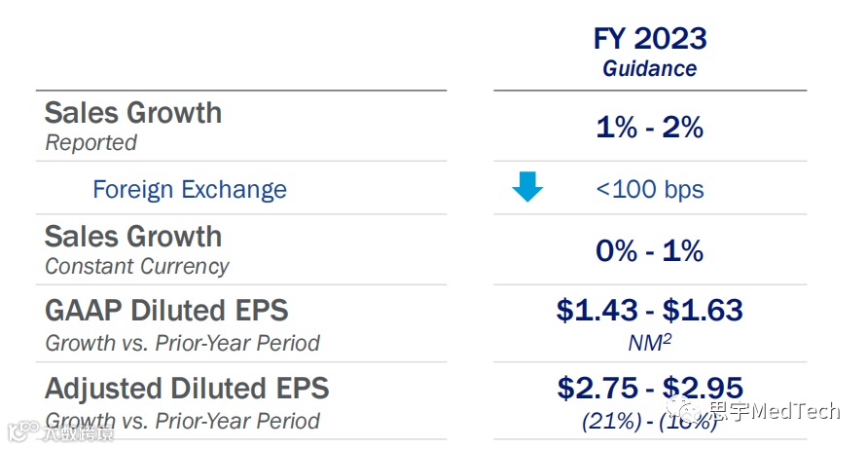Viewport: 868px width, 449px height.
Task: Click Sales Growth heading above Reported
Action: point(133,113)
